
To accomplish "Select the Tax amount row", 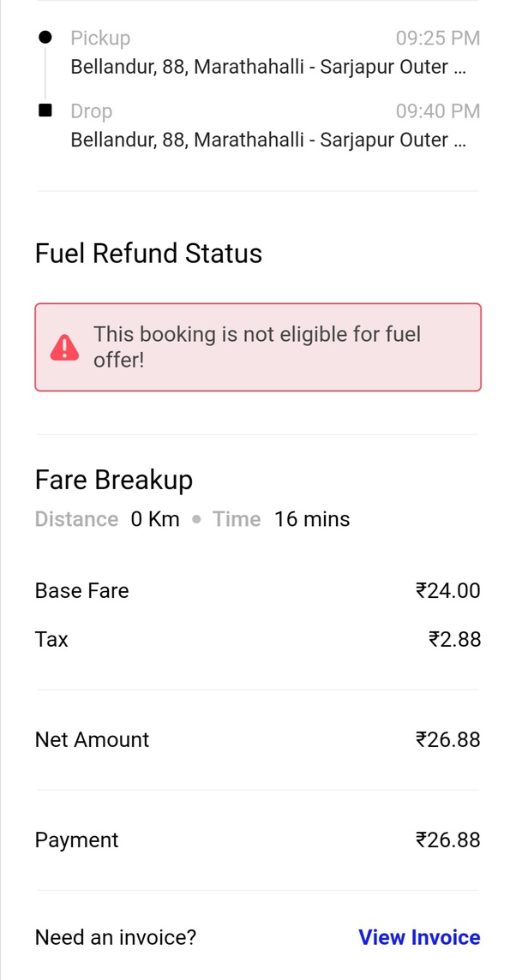I will pyautogui.click(x=257, y=639).
